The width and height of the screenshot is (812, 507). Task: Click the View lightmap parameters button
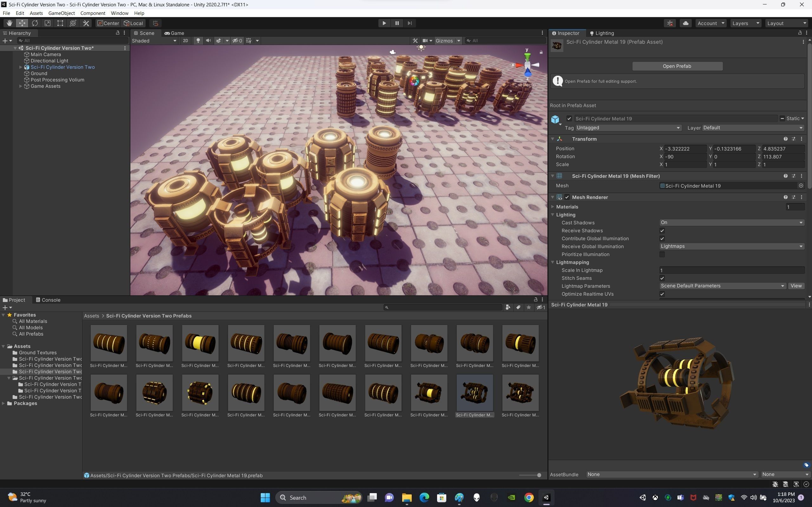796,286
